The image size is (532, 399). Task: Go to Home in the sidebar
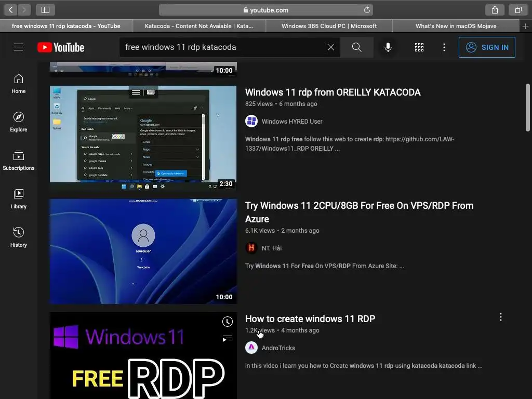pos(19,84)
